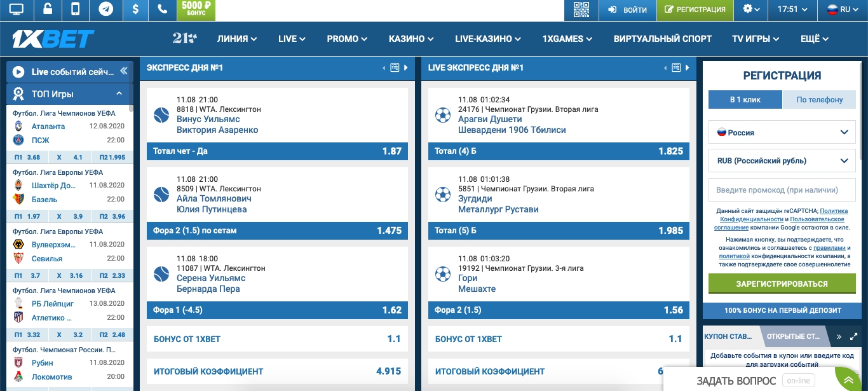Select П1 3.68 odds for Аталанта
This screenshot has width=868, height=391.
click(27, 157)
